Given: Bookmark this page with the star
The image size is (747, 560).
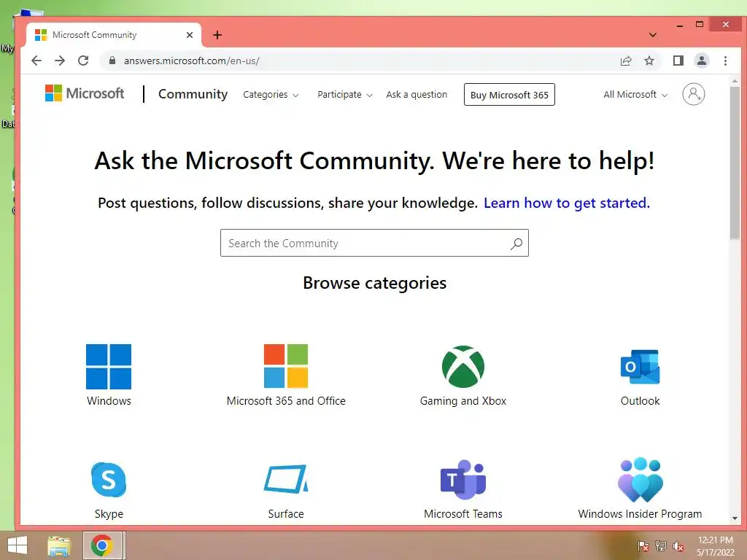Looking at the screenshot, I should coord(649,61).
